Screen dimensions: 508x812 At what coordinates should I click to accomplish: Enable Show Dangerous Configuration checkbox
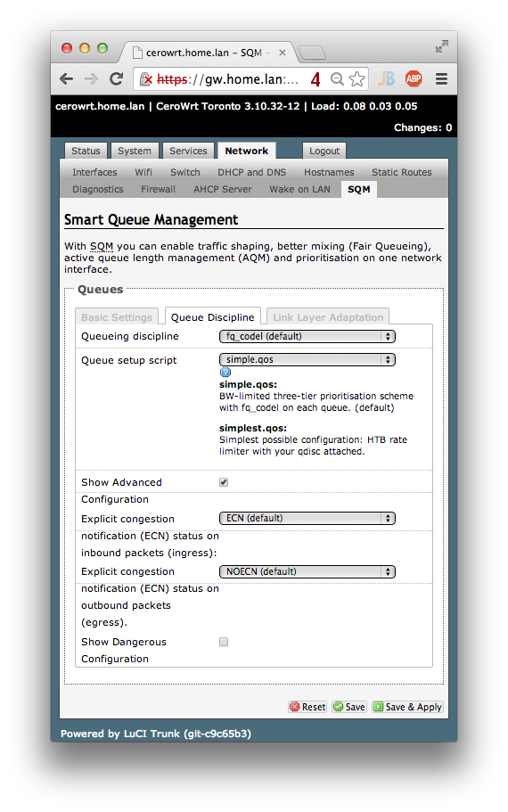click(x=224, y=642)
